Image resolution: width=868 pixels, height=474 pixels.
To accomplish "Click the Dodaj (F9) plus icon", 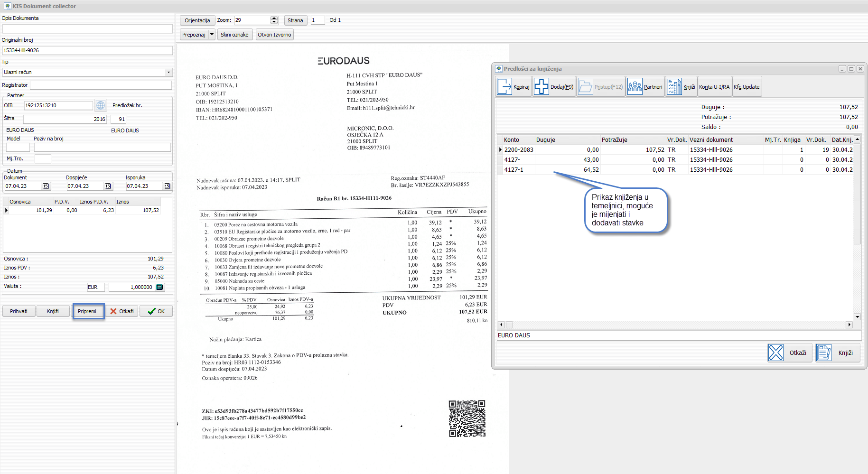I will tap(541, 87).
